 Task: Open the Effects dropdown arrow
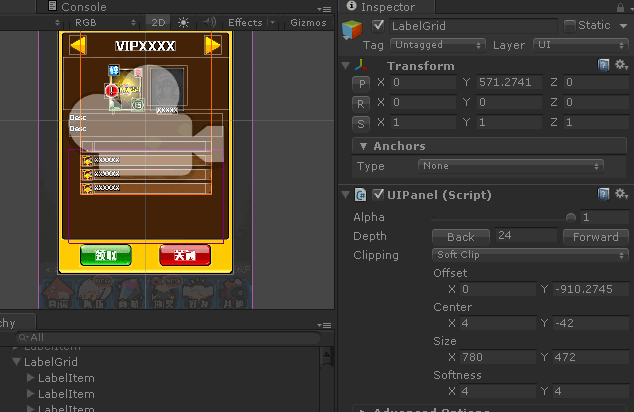pyautogui.click(x=273, y=23)
